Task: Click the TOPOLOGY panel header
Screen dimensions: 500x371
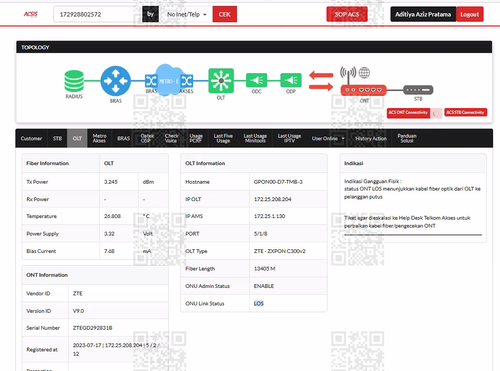Action: pos(254,47)
